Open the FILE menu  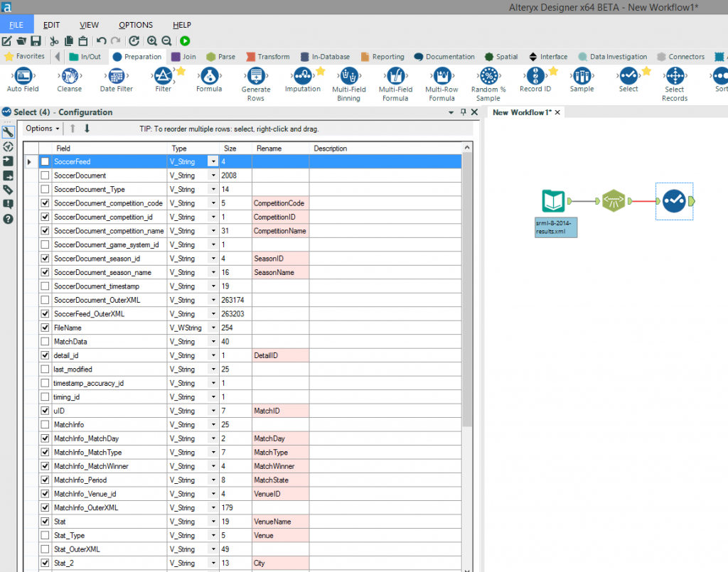pyautogui.click(x=16, y=25)
